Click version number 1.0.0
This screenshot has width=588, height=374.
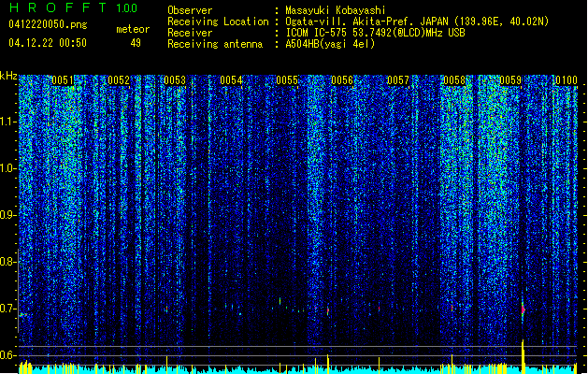tap(127, 8)
